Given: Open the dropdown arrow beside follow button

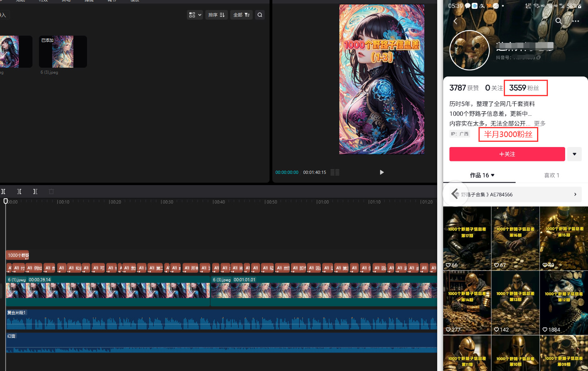Looking at the screenshot, I should [x=574, y=154].
